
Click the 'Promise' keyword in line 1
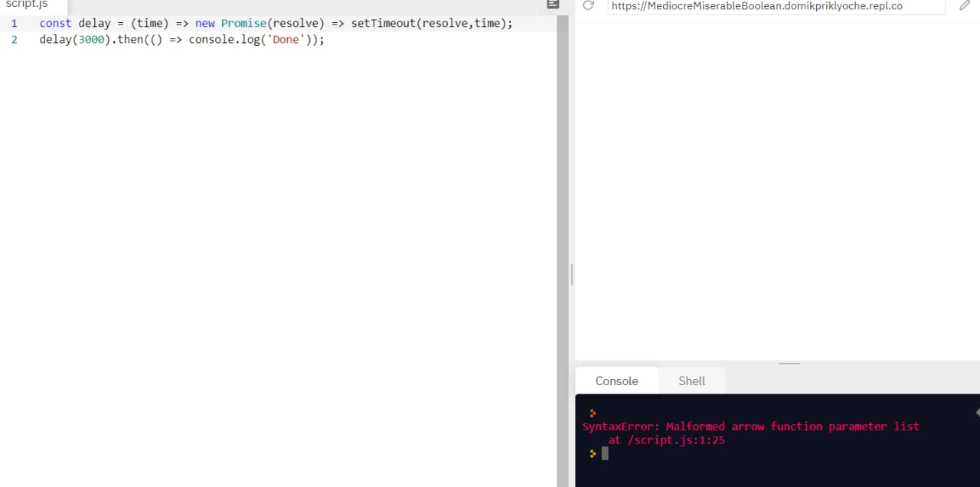(243, 23)
